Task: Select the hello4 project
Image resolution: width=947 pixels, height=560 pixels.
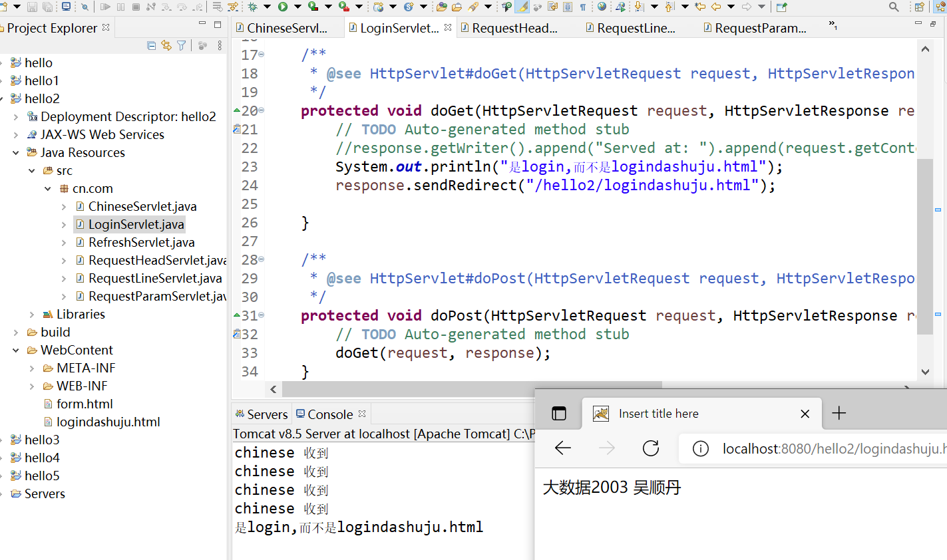Action: pos(42,458)
